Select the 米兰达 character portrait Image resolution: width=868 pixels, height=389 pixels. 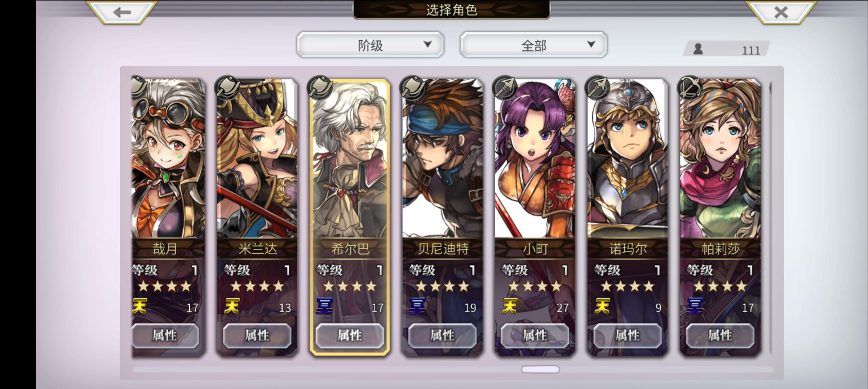point(257,158)
